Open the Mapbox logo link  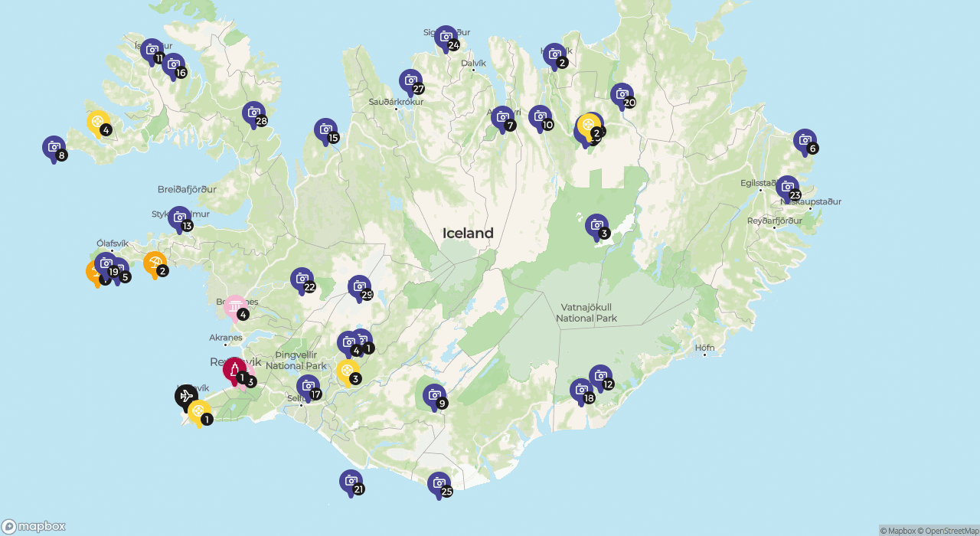tap(34, 527)
